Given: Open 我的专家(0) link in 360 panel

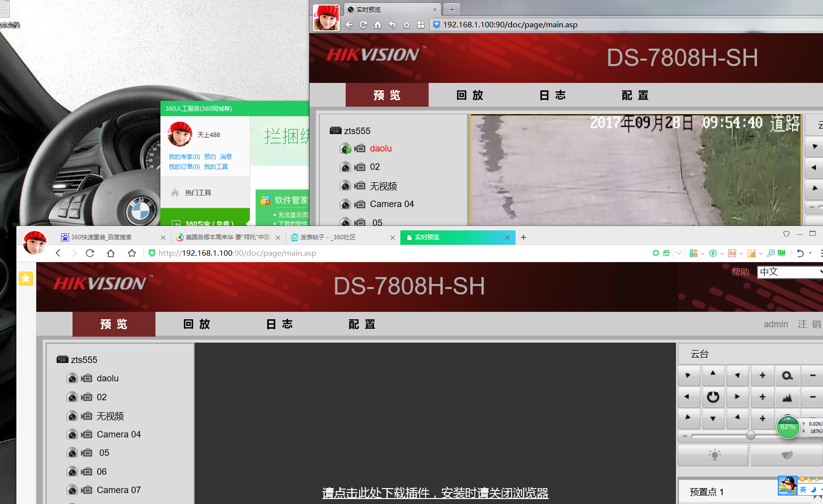Looking at the screenshot, I should pos(184,156).
